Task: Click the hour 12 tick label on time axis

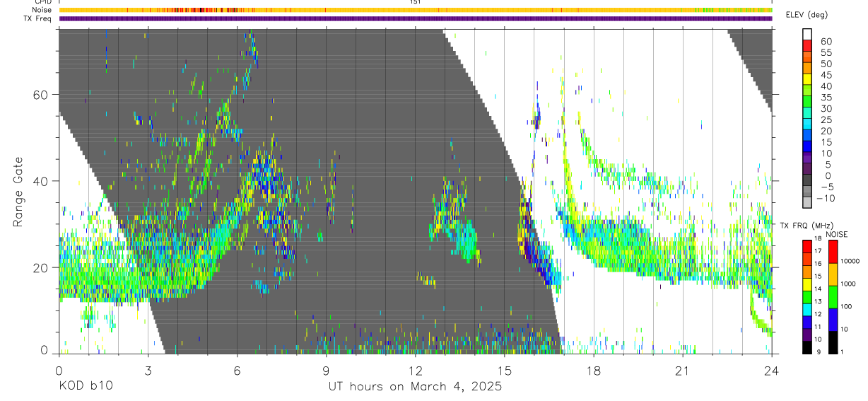Action: [x=415, y=371]
